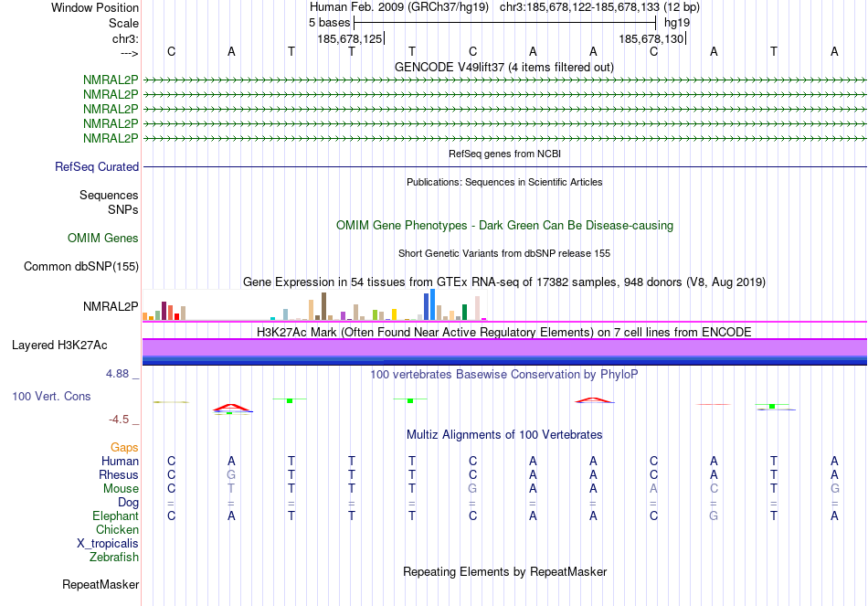Click the Gaps row label
Image resolution: width=868 pixels, height=606 pixels.
(x=124, y=447)
